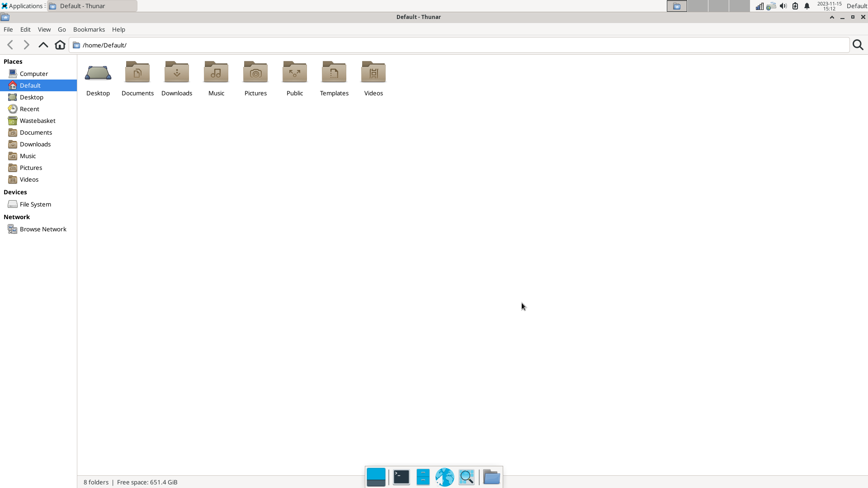Open File System under Devices

[35, 204]
